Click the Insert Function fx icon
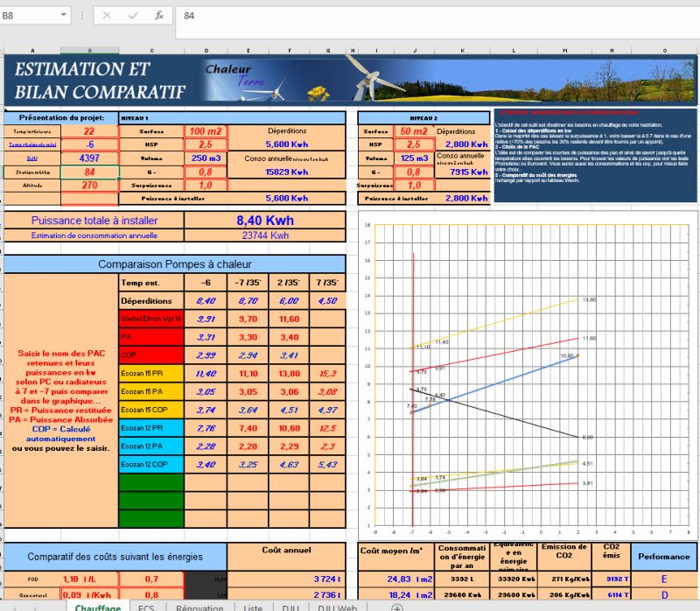Image resolution: width=700 pixels, height=611 pixels. point(159,16)
